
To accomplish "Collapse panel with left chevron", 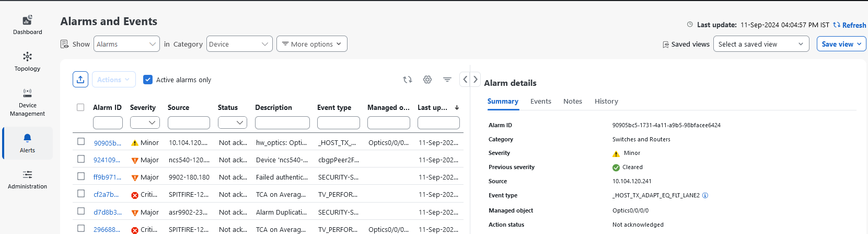I will pos(465,80).
